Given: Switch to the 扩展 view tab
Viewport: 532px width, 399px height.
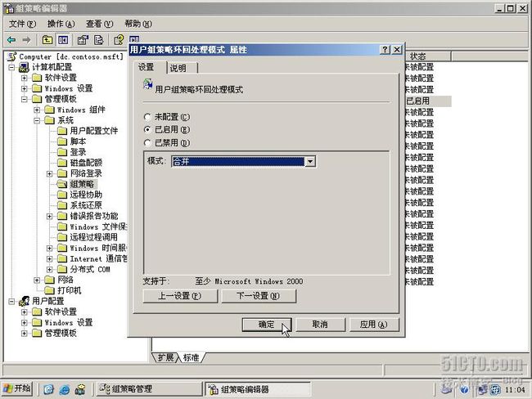Looking at the screenshot, I should tap(165, 357).
